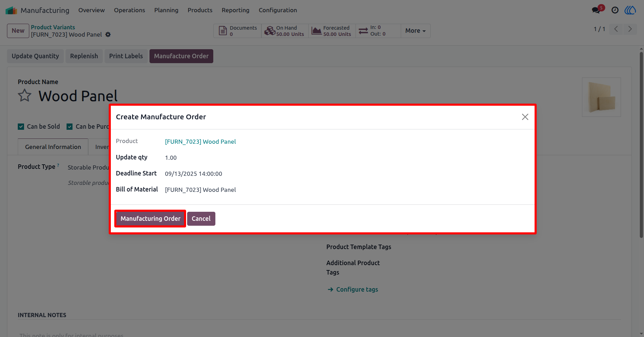Click the Update Quantity button
This screenshot has height=337, width=644.
[x=35, y=56]
